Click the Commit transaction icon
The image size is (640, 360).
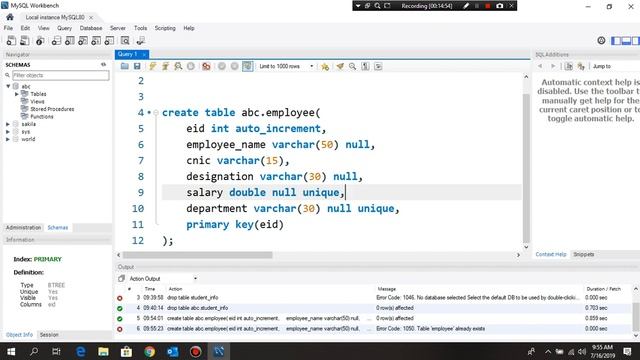(222, 66)
